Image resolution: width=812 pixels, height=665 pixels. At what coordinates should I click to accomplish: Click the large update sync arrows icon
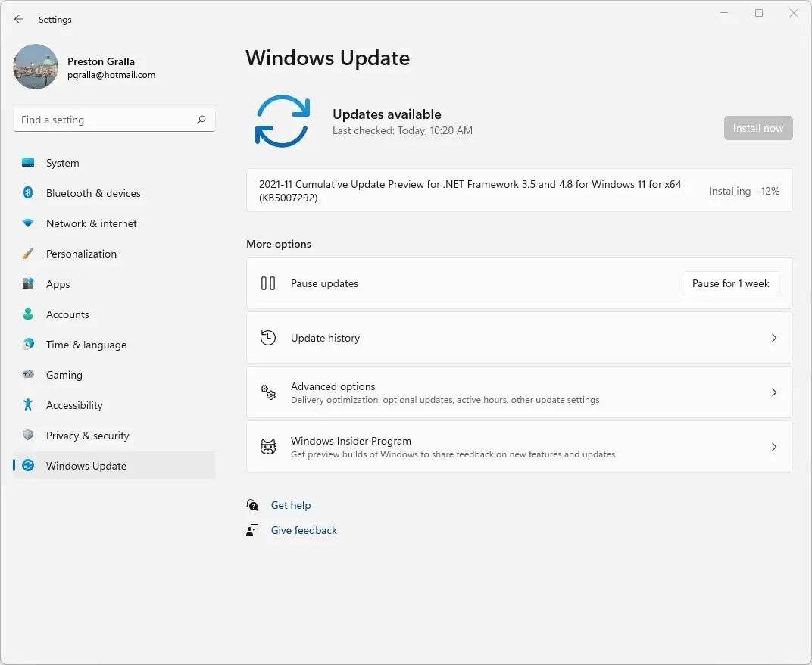(283, 121)
